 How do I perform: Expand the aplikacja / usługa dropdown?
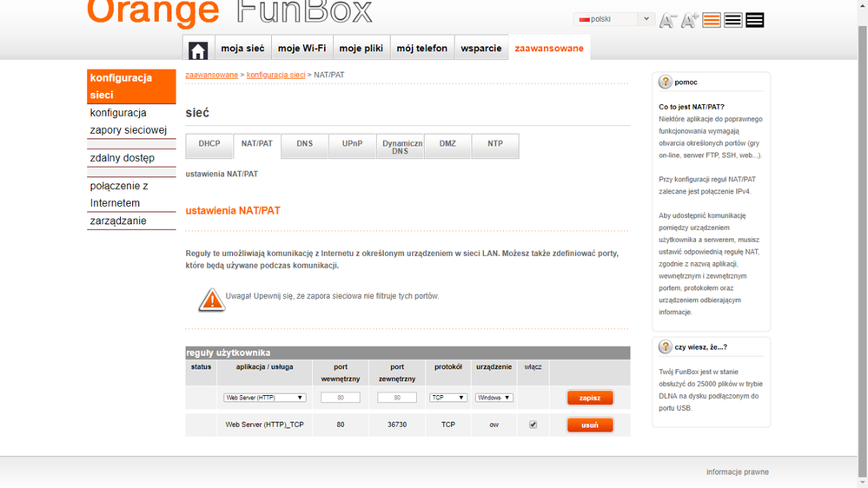tap(265, 398)
